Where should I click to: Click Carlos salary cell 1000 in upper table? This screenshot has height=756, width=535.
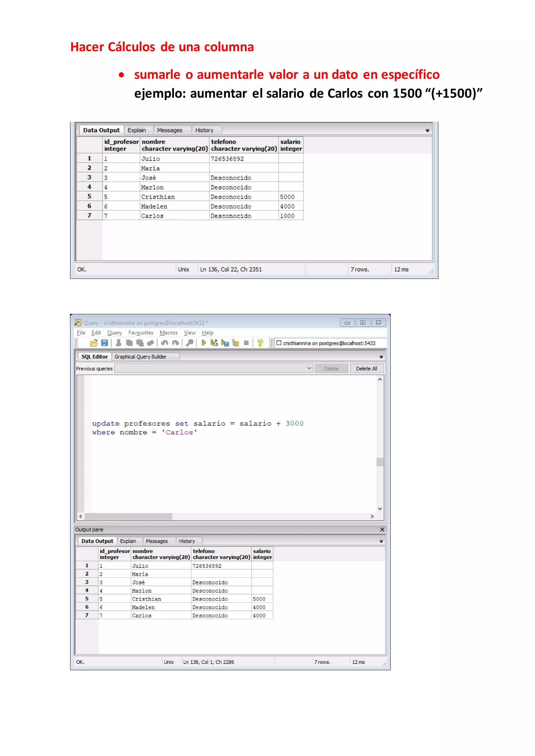coord(291,216)
